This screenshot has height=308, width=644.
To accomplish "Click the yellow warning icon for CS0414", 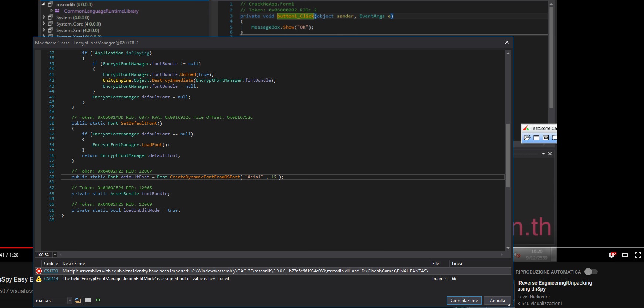I will pyautogui.click(x=39, y=279).
